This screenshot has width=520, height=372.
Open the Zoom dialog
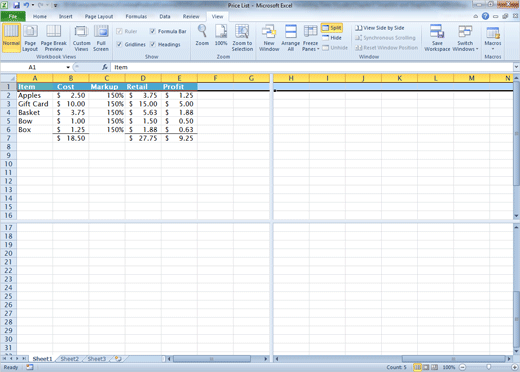[202, 35]
